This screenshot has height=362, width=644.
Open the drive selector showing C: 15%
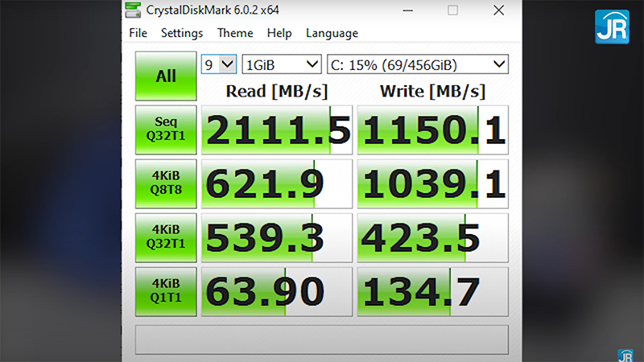[x=417, y=64]
